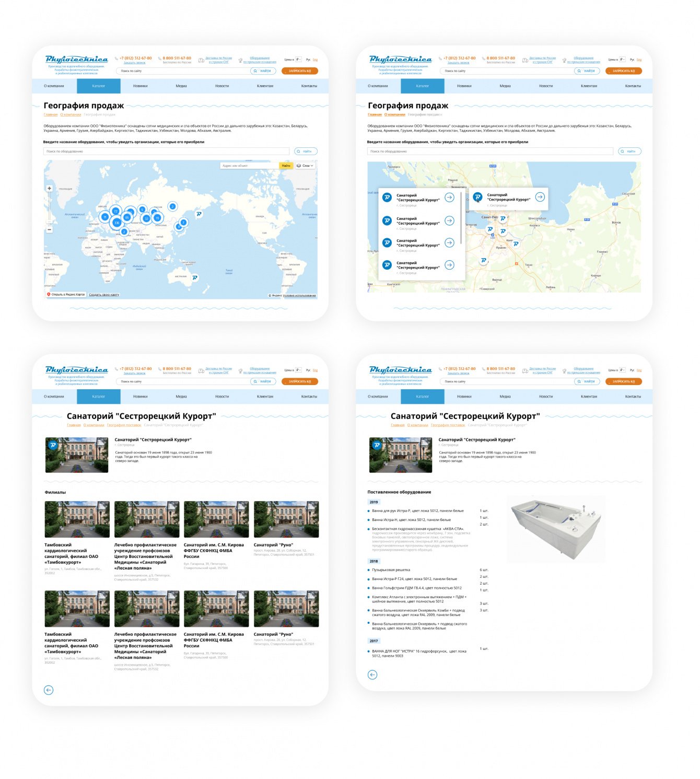Image resolution: width=700 pixels, height=779 pixels.
Task: Click the Пузырьковая решетка equipment item
Action: 391,570
